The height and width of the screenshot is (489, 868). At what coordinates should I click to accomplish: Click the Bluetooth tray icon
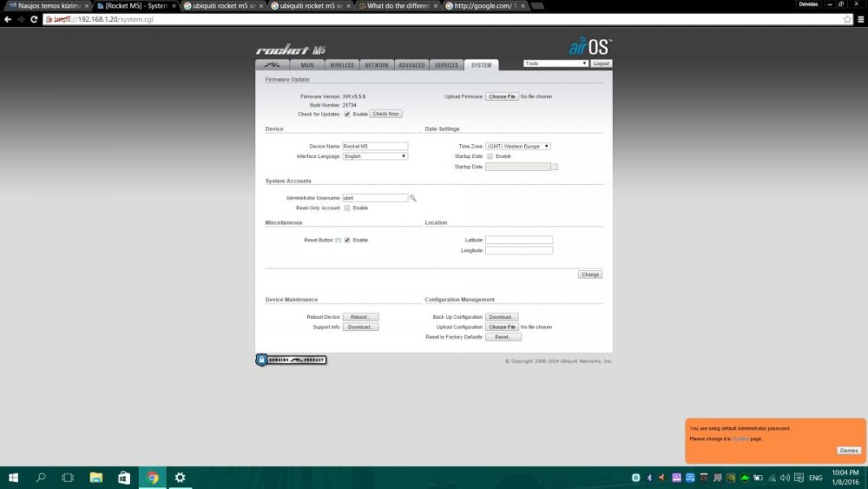pyautogui.click(x=649, y=478)
